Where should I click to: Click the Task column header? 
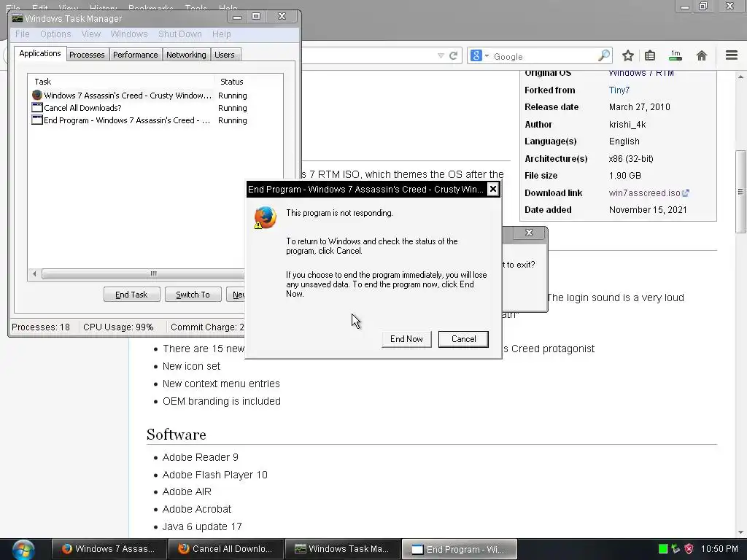click(121, 82)
